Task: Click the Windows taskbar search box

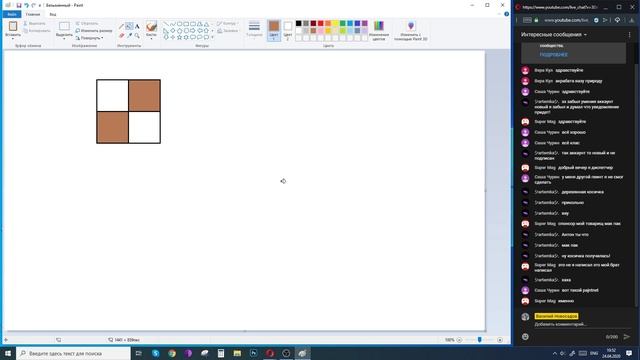Action: coord(73,353)
